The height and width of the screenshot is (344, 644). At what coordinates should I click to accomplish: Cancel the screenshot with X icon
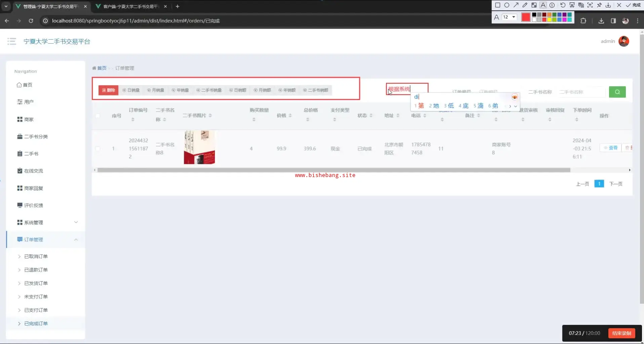[619, 5]
